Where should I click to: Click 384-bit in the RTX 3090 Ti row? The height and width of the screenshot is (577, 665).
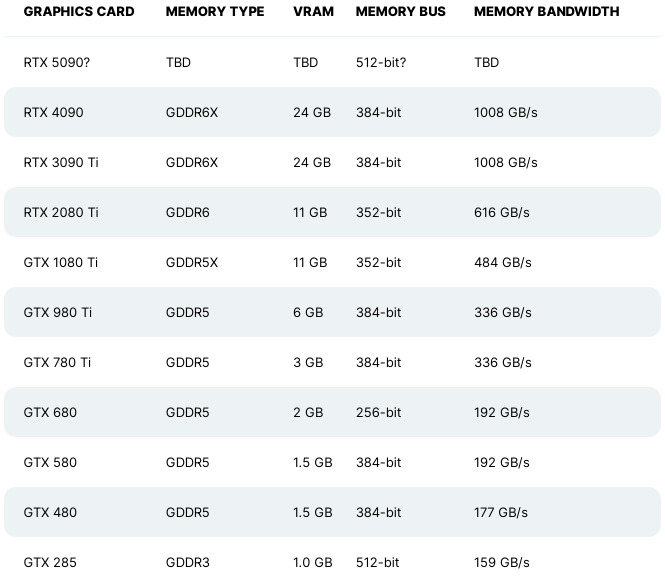378,162
